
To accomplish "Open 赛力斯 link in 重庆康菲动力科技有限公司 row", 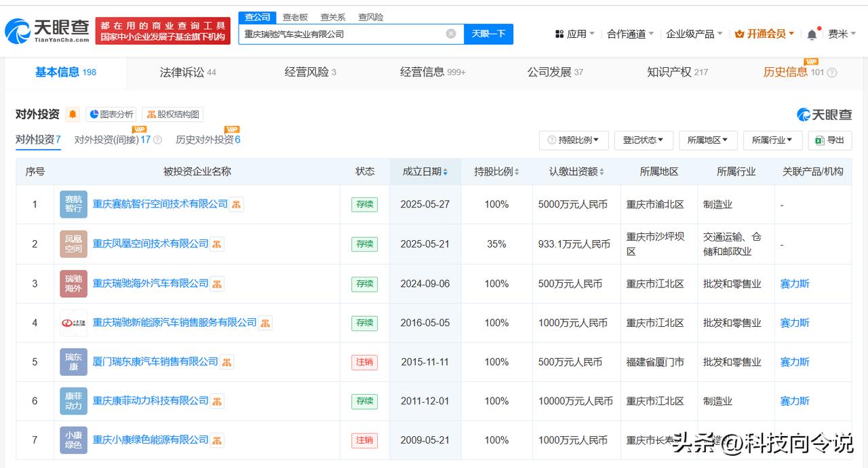I will (x=795, y=402).
